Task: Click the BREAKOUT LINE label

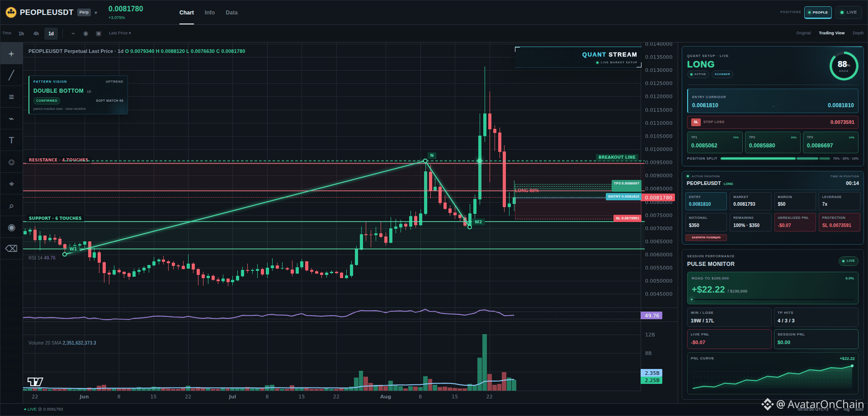Action: (617, 157)
